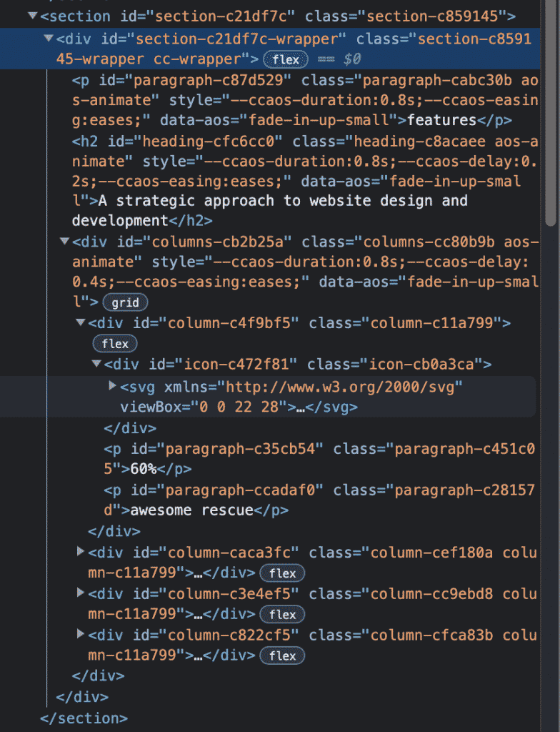The height and width of the screenshot is (732, 560).
Task: Click id value columns-cb2b25a
Action: tap(217, 242)
